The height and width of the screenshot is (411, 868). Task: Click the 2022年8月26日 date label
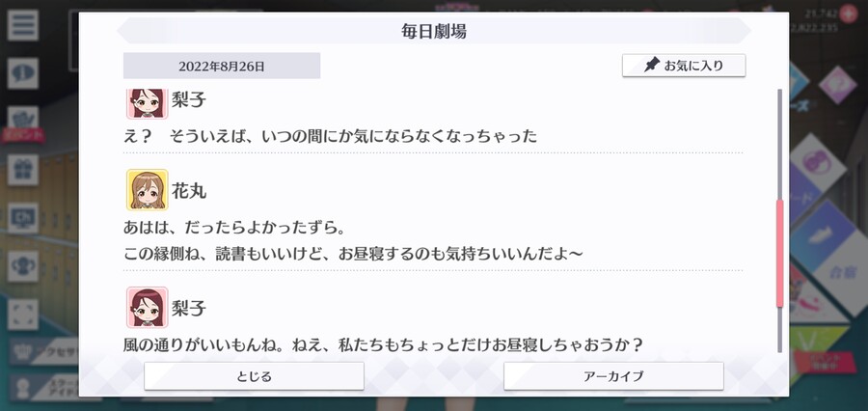(222, 66)
